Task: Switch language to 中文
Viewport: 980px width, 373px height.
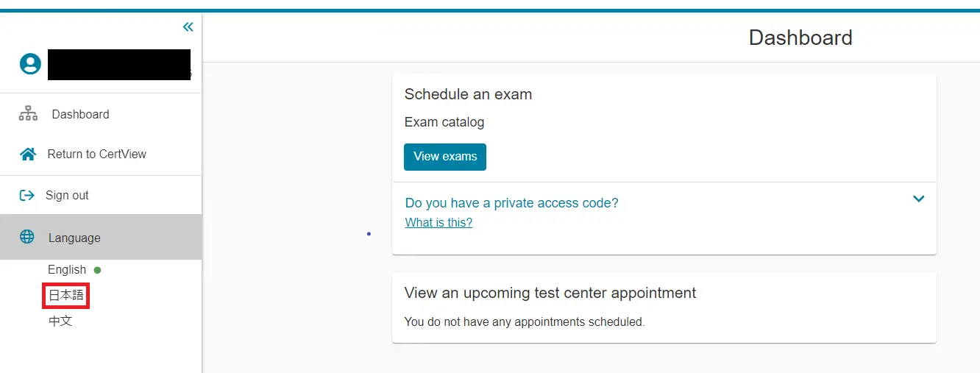Action: [60, 322]
